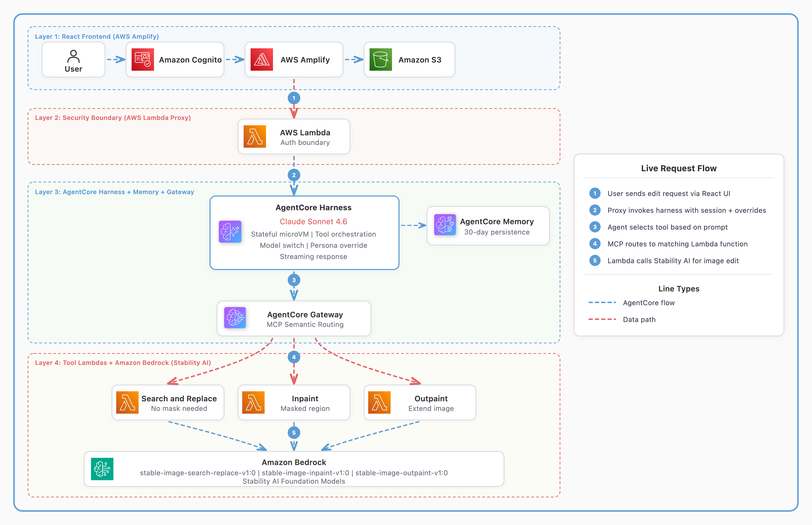Click the 'No mask needed' text
The image size is (812, 525).
pos(179,408)
